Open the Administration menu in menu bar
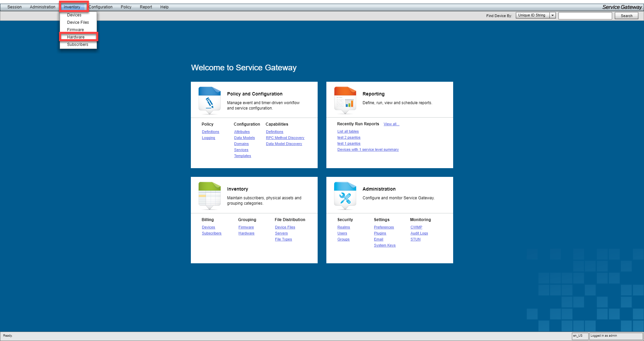This screenshot has height=341, width=644. (x=43, y=7)
